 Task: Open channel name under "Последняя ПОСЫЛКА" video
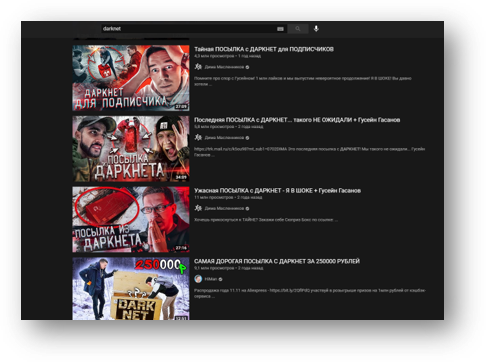[x=224, y=138]
